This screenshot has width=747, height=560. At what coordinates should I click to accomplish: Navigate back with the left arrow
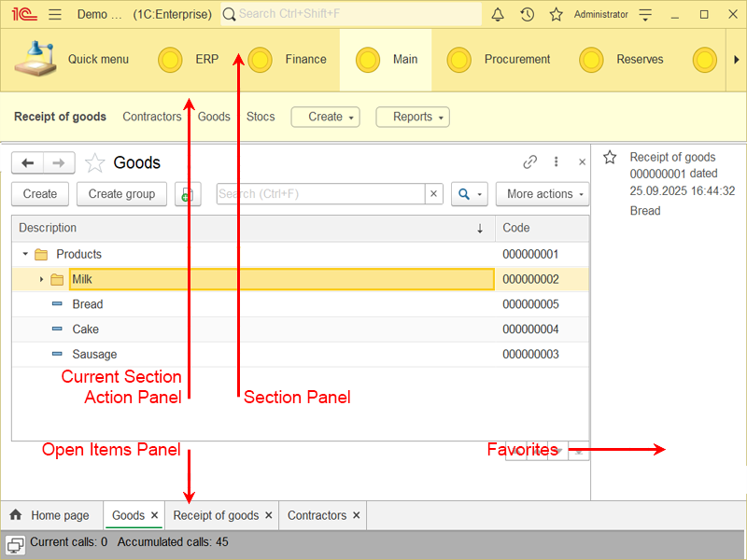(27, 163)
